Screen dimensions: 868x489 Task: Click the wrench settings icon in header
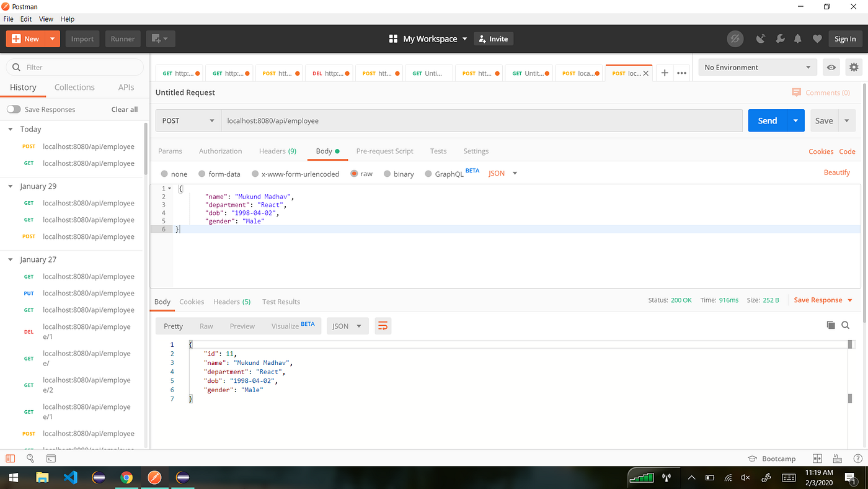780,38
